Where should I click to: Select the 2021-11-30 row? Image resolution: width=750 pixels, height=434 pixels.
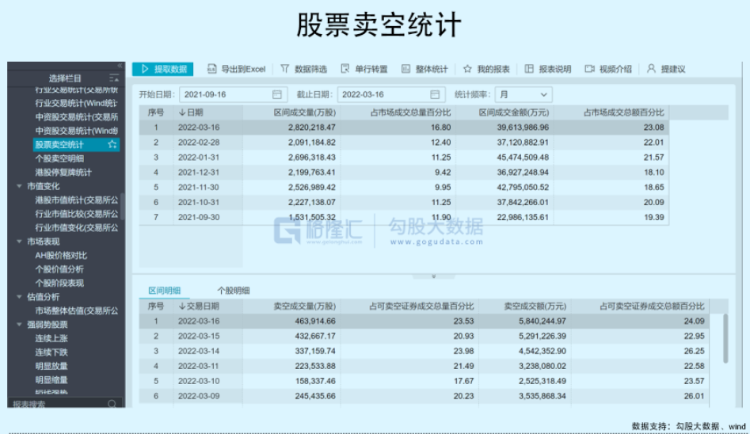(x=404, y=187)
